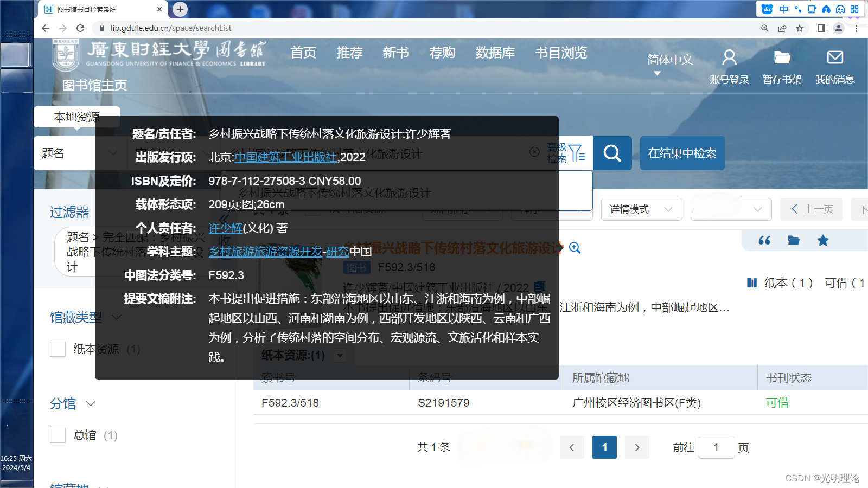This screenshot has height=488, width=868.
Task: Expand the 纸本资源 holdings arrow
Action: pyautogui.click(x=340, y=356)
